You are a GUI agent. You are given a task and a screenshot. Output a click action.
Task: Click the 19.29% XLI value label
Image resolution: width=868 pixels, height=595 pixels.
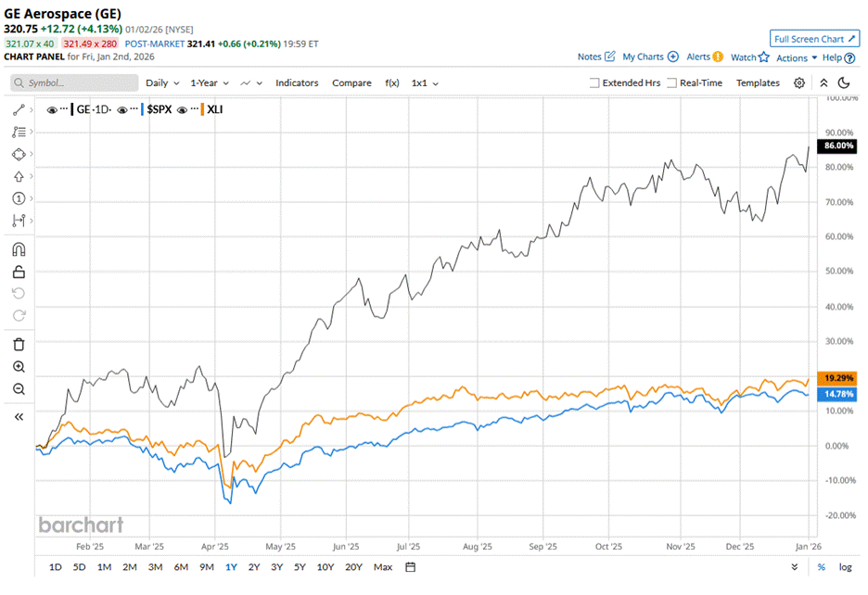tap(837, 378)
